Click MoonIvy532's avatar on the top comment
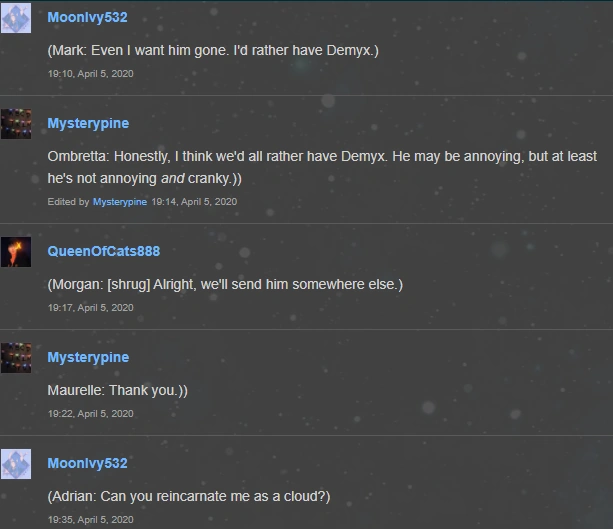Viewport: 613px width, 529px height. tap(16, 18)
